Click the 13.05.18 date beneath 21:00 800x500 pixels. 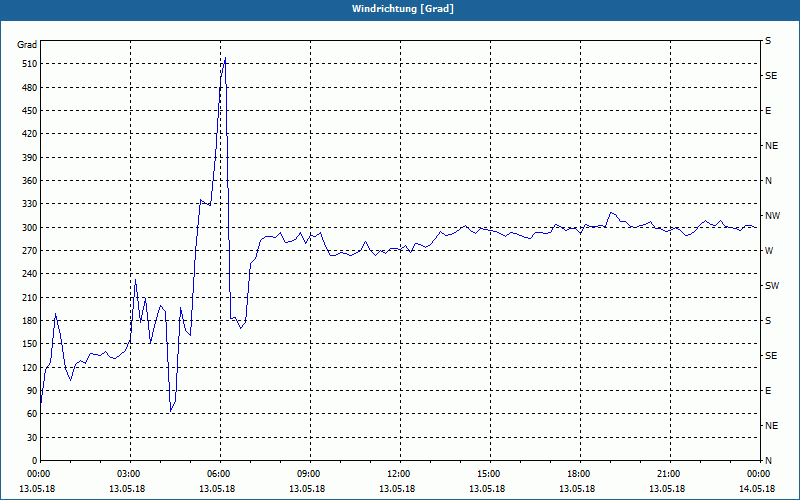tap(667, 489)
